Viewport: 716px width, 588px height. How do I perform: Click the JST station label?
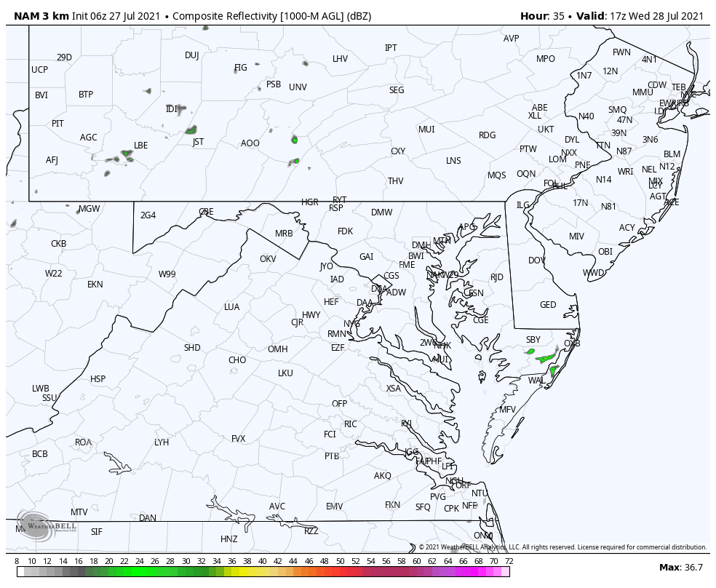tap(198, 142)
